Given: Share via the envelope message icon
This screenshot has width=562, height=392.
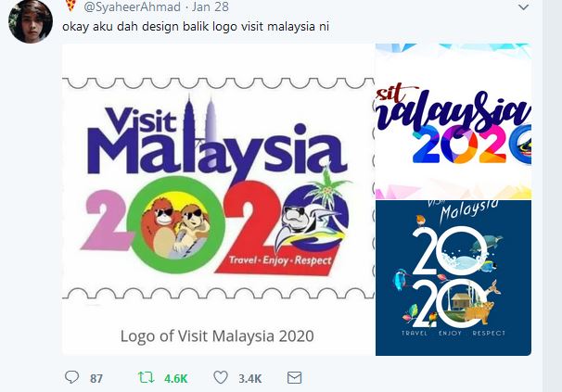Looking at the screenshot, I should coord(294,378).
